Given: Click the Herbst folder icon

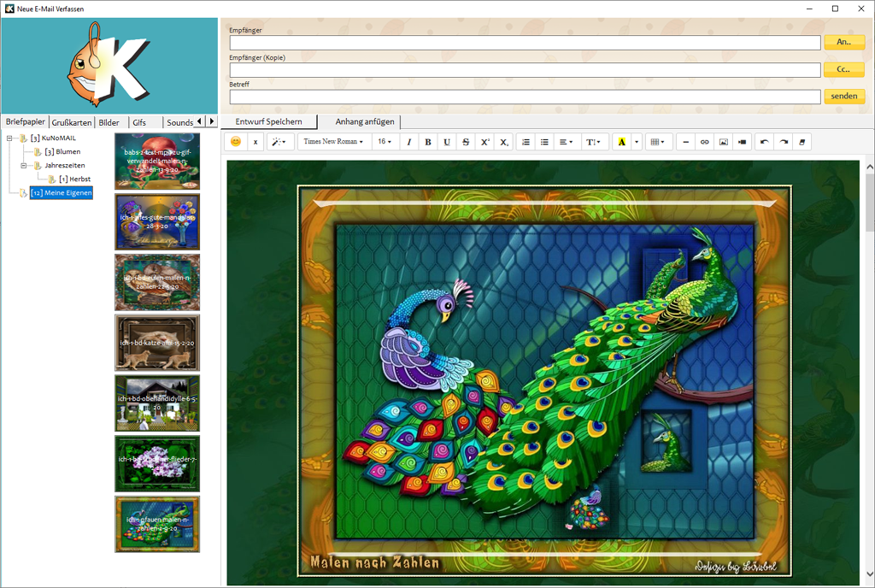Looking at the screenshot, I should tap(51, 179).
